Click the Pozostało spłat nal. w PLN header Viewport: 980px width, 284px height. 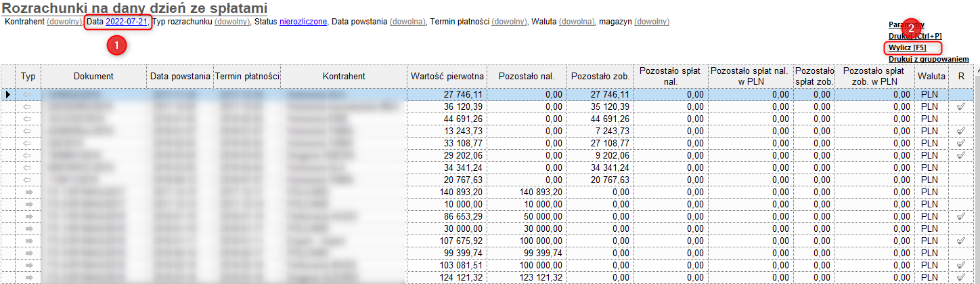[x=751, y=77]
